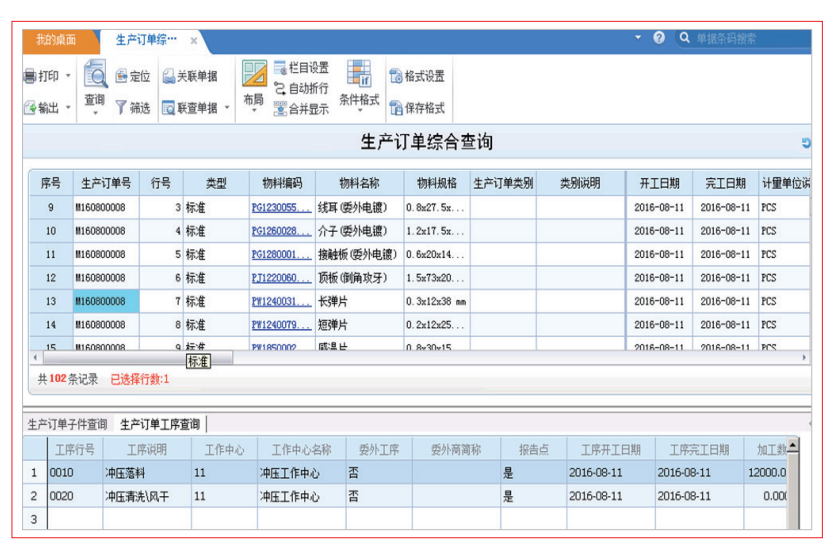Viewport: 831px width, 552px height.
Task: Click the 布局 layout icon
Action: [254, 74]
